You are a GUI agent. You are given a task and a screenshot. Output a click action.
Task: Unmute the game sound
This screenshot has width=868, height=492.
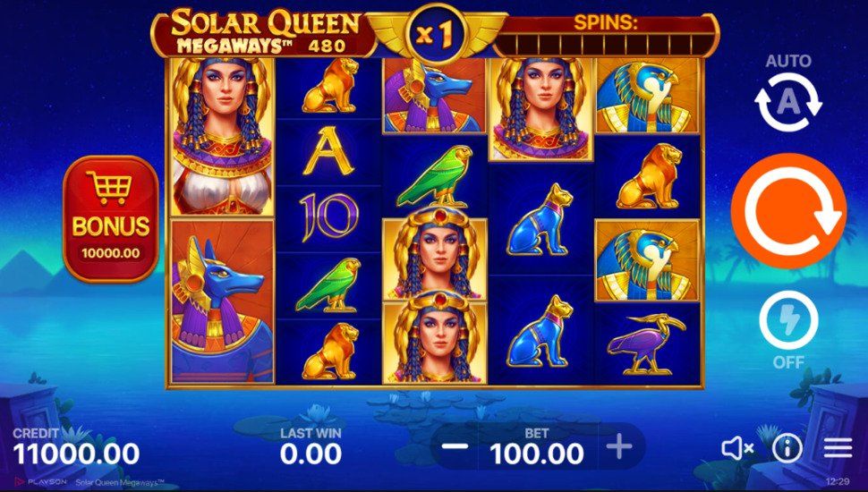pyautogui.click(x=737, y=448)
